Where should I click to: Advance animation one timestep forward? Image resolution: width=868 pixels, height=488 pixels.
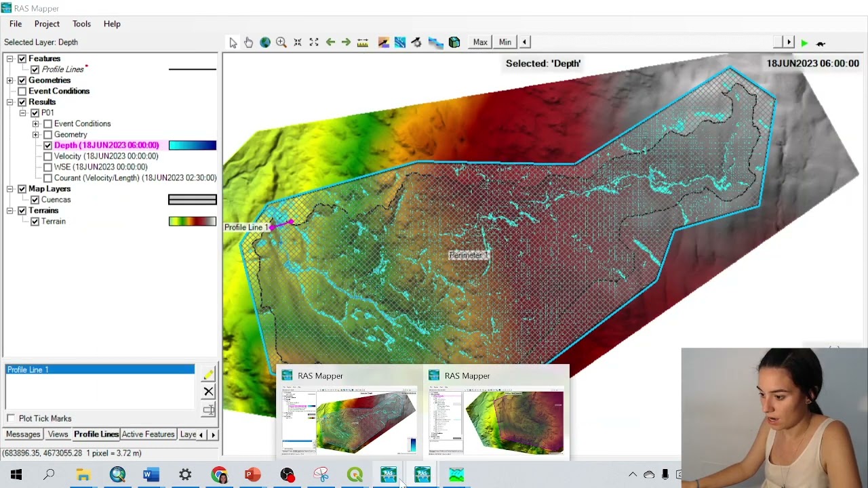[x=788, y=43]
